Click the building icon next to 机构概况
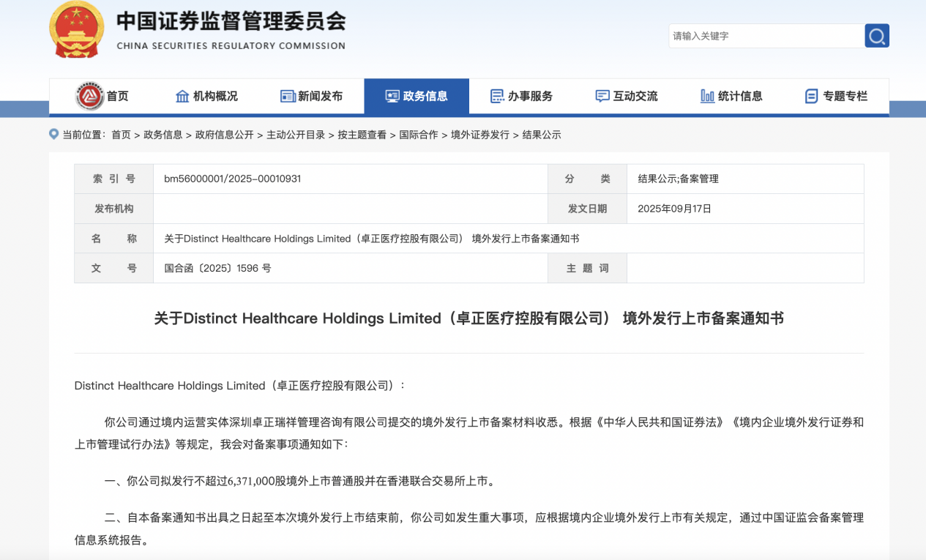This screenshot has width=926, height=560. point(182,97)
